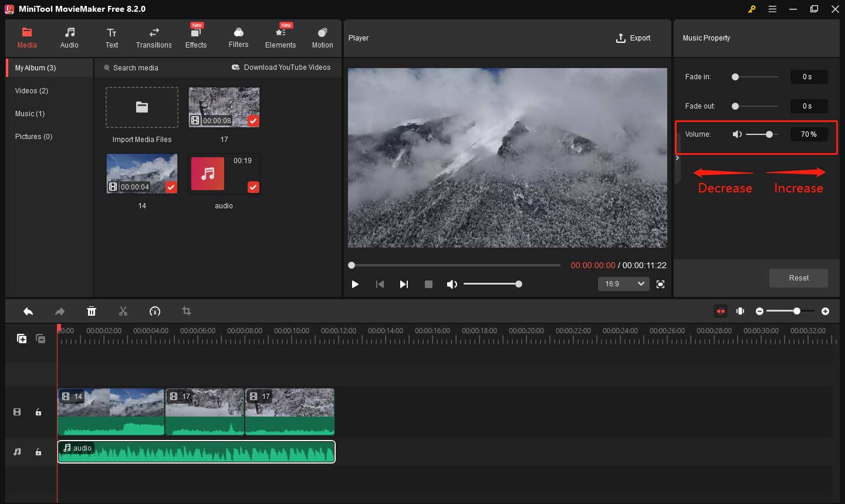Select the audio file thumbnail
Image resolution: width=845 pixels, height=504 pixels.
224,174
